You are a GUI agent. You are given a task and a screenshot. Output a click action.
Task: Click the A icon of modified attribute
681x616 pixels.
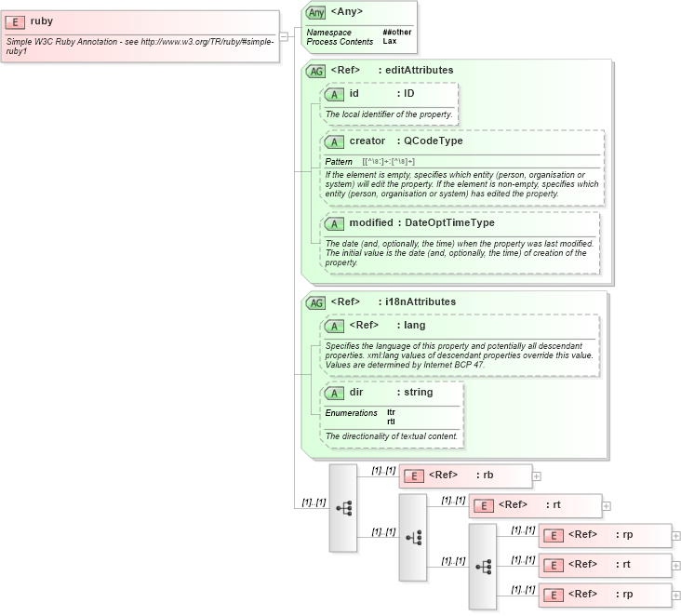334,223
